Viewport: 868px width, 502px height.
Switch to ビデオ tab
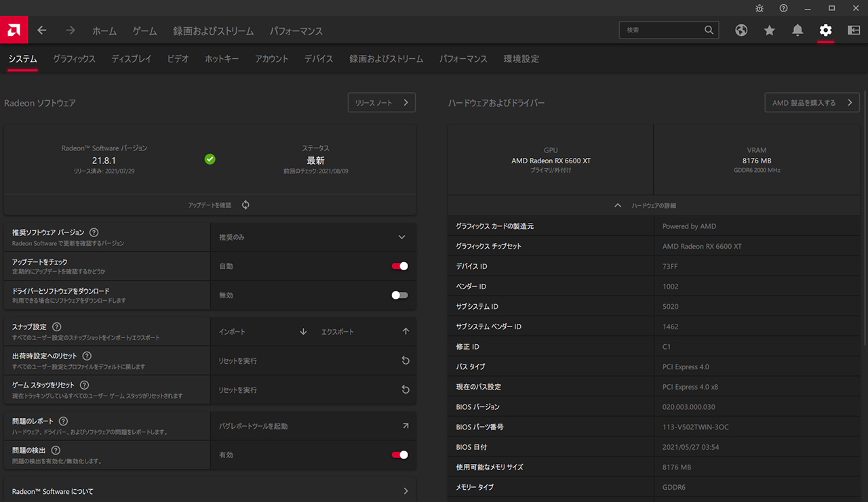[178, 59]
